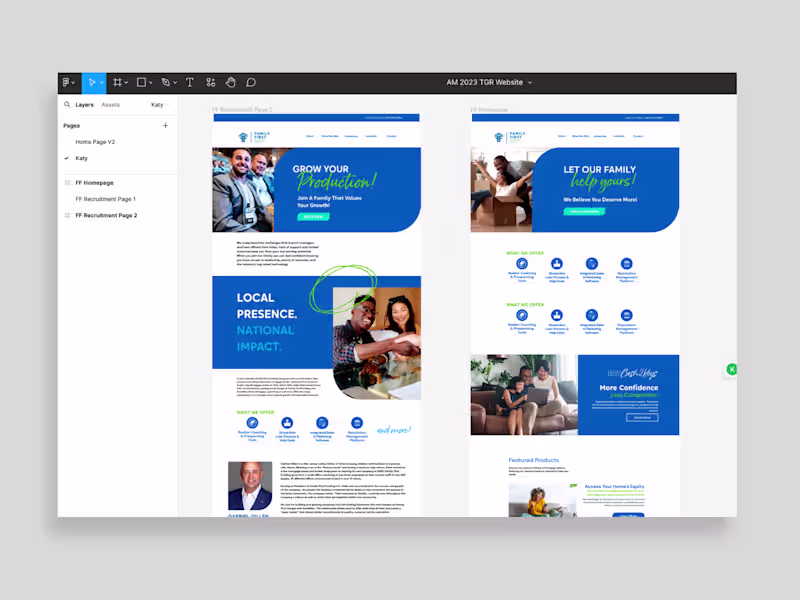Select the Family First logo in right frame
The image size is (800, 600).
[510, 137]
